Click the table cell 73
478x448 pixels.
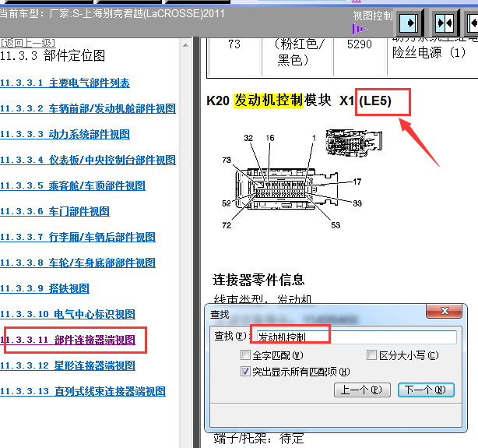point(234,44)
